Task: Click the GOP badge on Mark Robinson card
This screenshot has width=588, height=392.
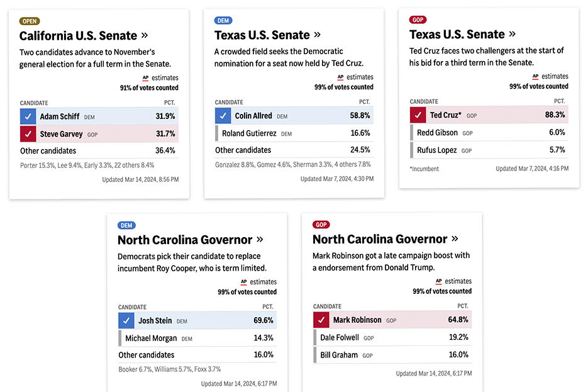Action: [x=321, y=225]
